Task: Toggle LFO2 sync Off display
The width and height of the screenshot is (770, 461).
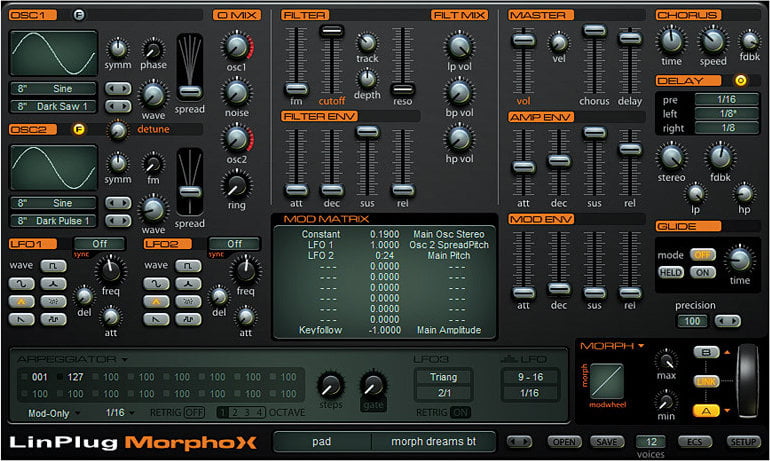Action: click(x=234, y=244)
